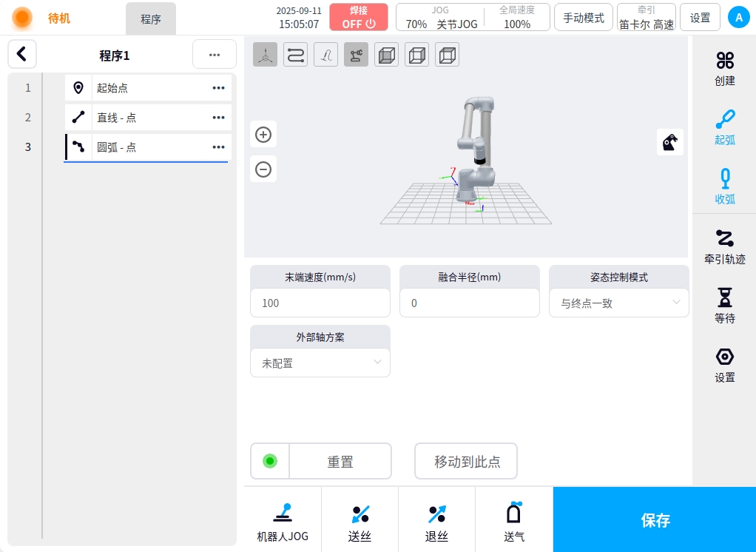This screenshot has height=552, width=756.
Task: Click the Arc End (收弧) icon
Action: tap(724, 185)
